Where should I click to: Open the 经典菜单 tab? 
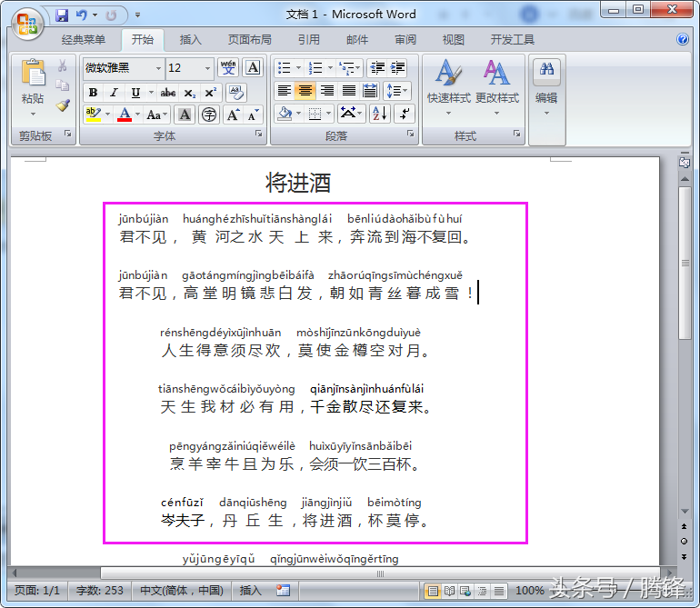(x=84, y=40)
